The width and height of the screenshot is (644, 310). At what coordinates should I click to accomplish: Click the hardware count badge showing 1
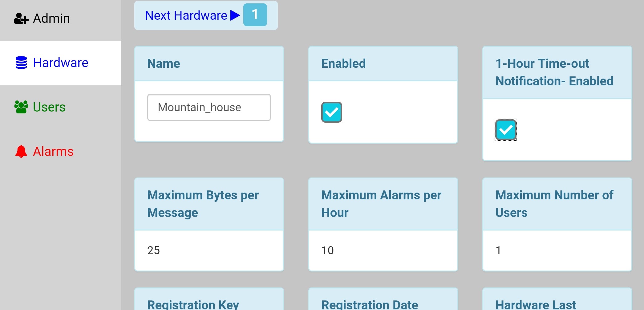tap(255, 15)
